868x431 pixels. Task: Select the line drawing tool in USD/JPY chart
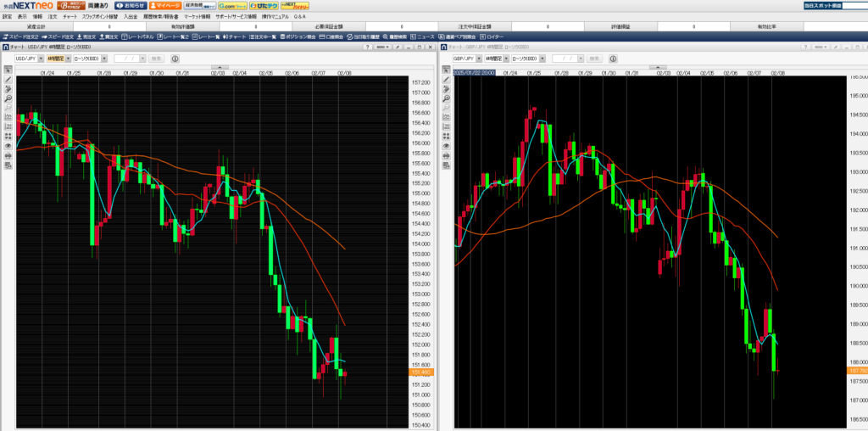click(x=8, y=80)
